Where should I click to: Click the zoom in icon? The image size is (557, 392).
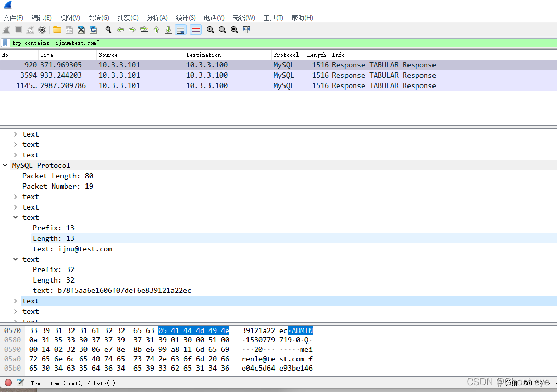[210, 30]
